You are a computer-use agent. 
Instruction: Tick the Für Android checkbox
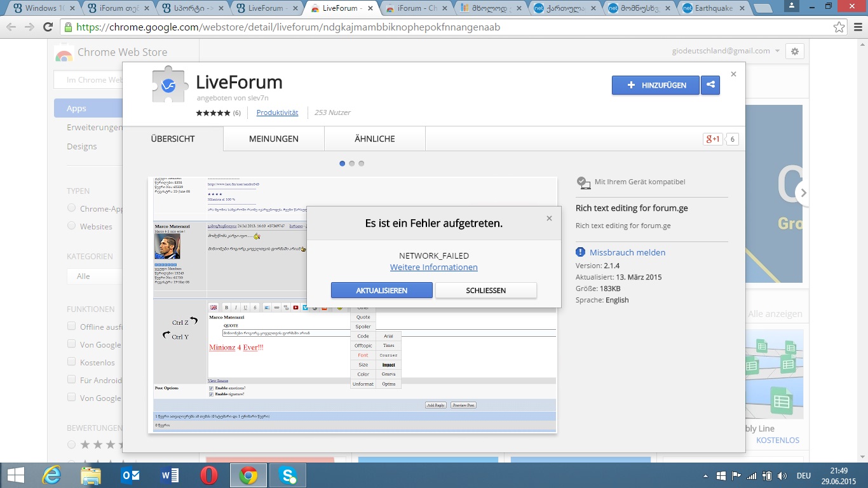(71, 380)
